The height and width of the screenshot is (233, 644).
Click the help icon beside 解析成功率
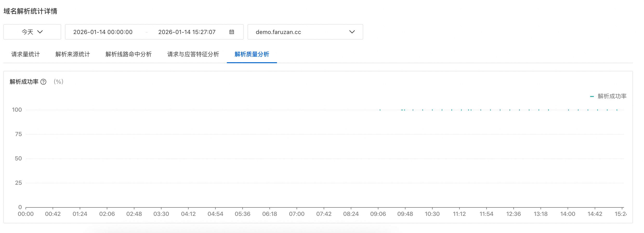(x=43, y=82)
